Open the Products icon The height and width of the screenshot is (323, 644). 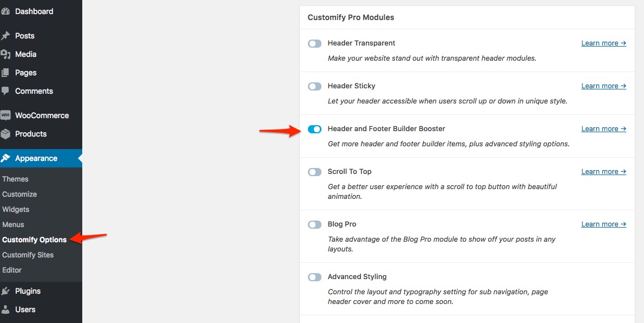(x=9, y=134)
